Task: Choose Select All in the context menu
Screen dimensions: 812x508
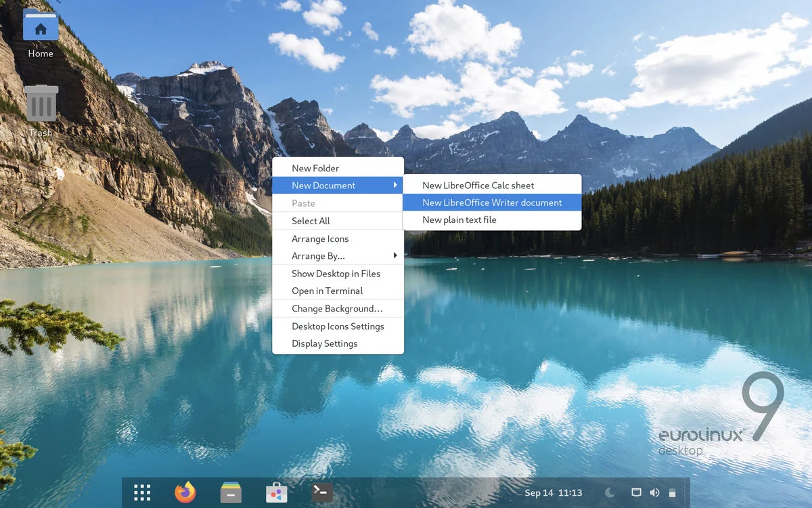Action: point(310,220)
